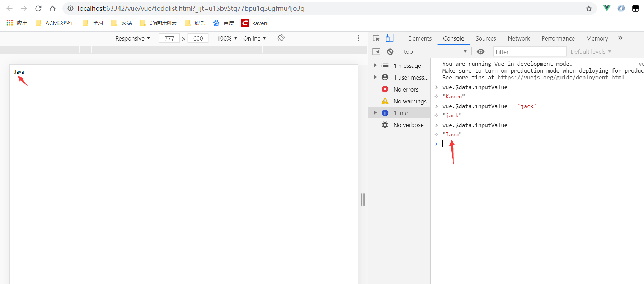Select the "Kaven" console result
The width and height of the screenshot is (644, 284).
click(x=453, y=97)
